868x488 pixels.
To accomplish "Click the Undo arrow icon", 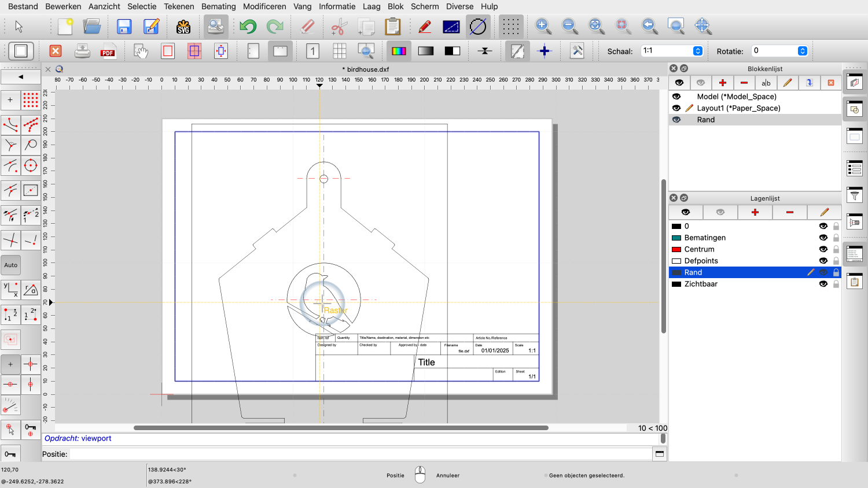I will click(248, 27).
